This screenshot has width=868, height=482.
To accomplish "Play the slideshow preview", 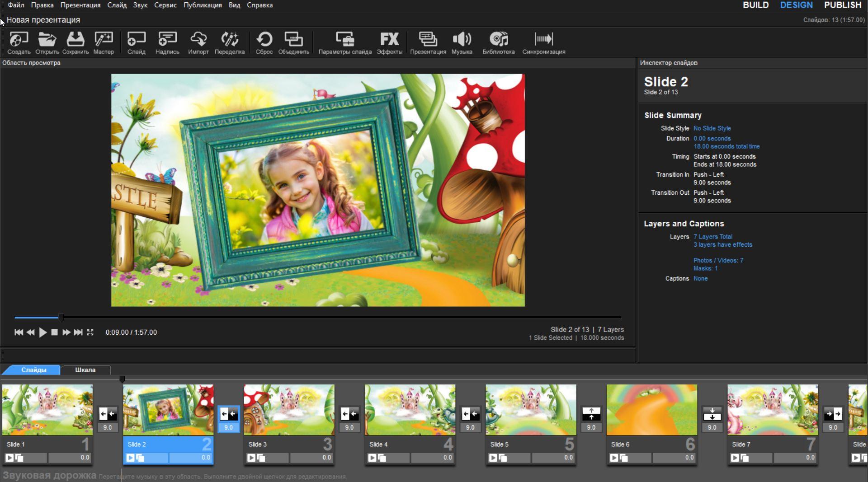I will pyautogui.click(x=42, y=332).
